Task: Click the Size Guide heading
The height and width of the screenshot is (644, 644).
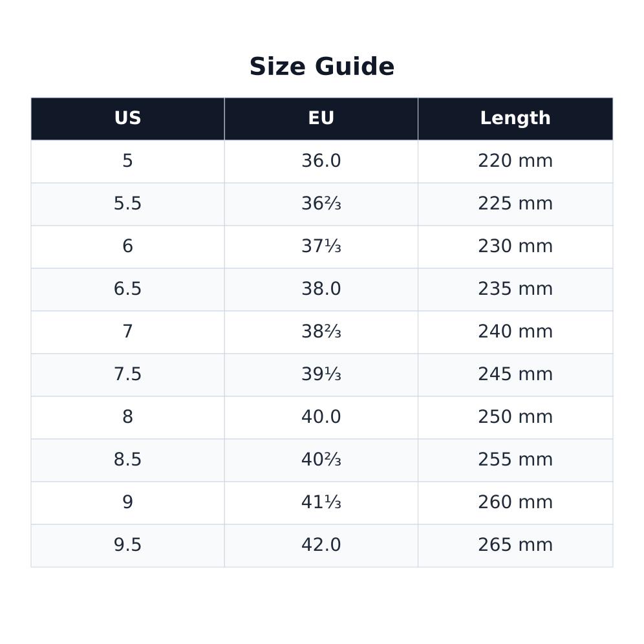Action: click(x=321, y=67)
